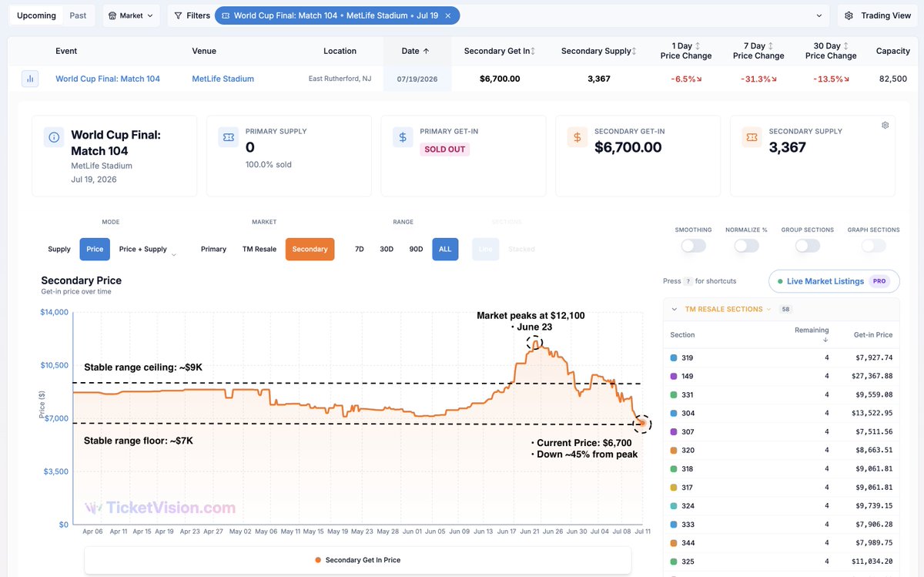Select section 320 row

(782, 451)
